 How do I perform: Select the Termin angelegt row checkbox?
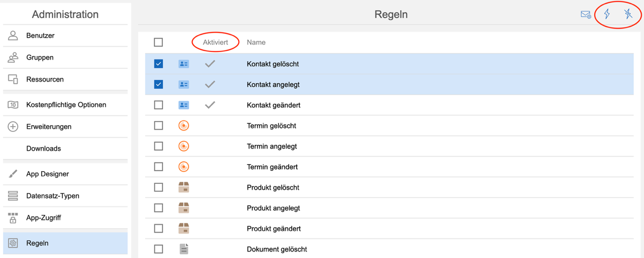[x=158, y=146]
